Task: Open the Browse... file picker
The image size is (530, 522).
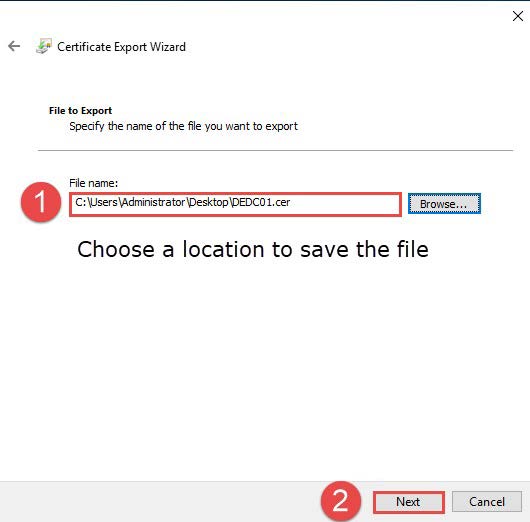Action: pos(444,204)
